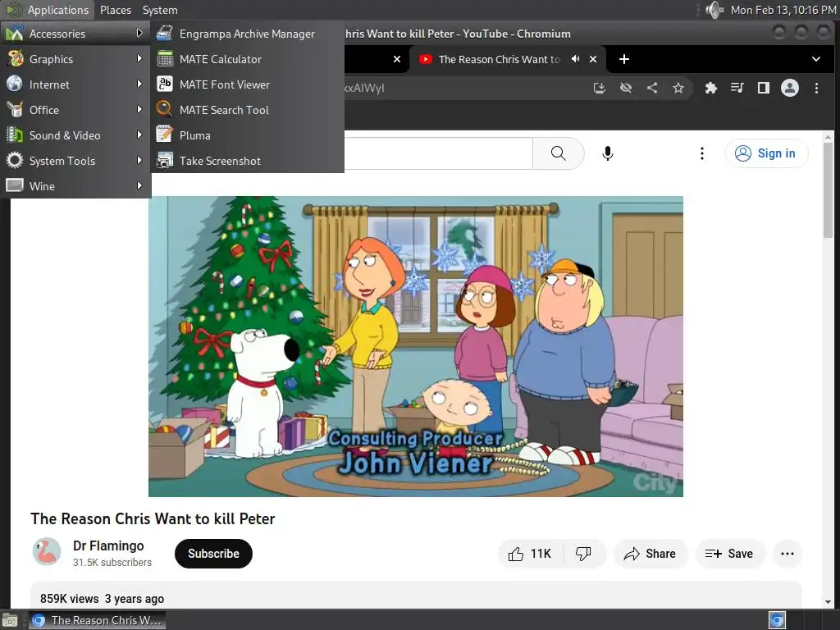Image resolution: width=840 pixels, height=630 pixels.
Task: Expand the System Tools submenu
Action: (x=75, y=161)
